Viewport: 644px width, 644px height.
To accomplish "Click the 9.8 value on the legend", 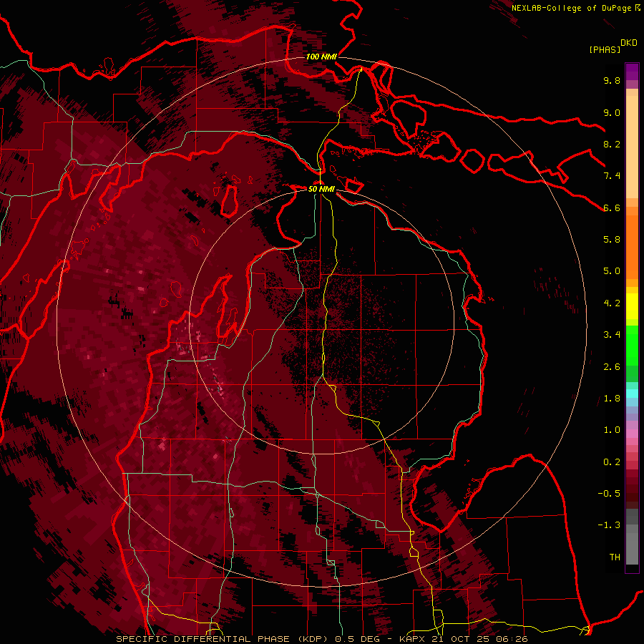I will pyautogui.click(x=612, y=80).
